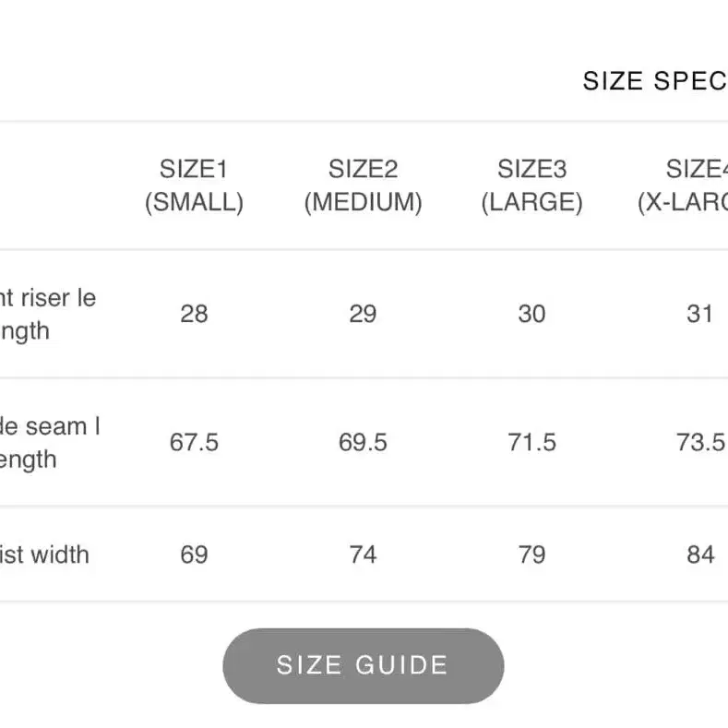Open the SIZE GUIDE button
Image resolution: width=728 pixels, height=728 pixels.
pos(363,665)
